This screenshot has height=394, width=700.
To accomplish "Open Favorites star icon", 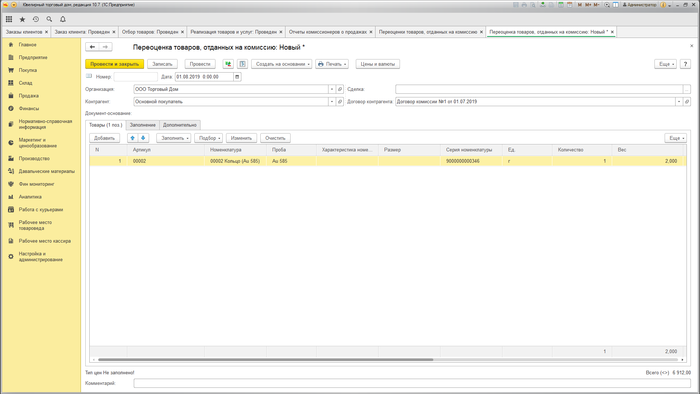I will (22, 19).
